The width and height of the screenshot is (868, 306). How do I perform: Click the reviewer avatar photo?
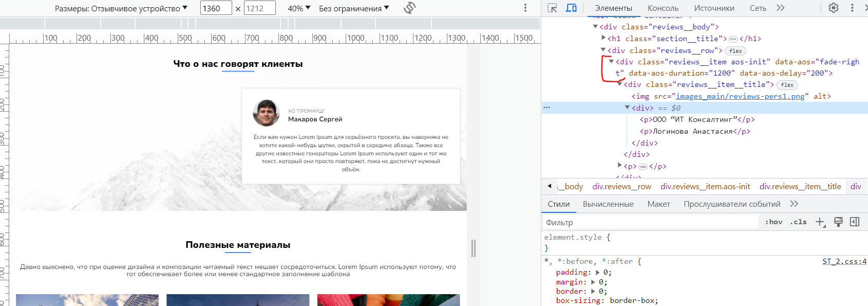pos(266,113)
